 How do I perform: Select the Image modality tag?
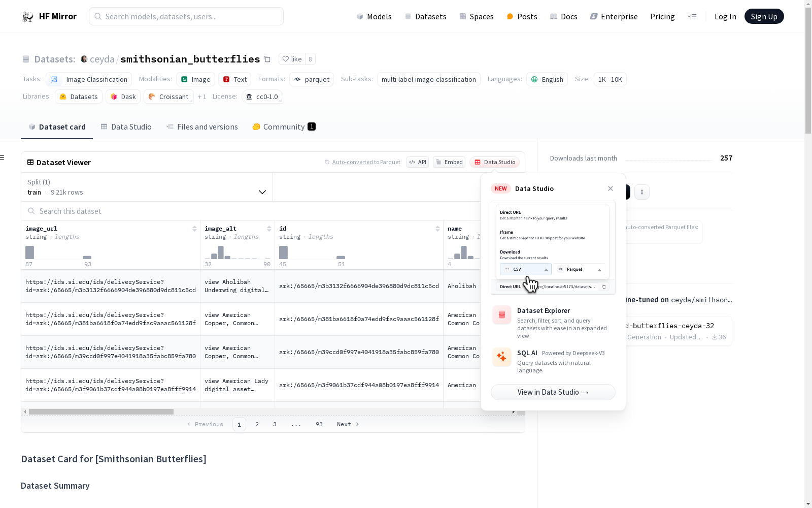click(x=195, y=79)
